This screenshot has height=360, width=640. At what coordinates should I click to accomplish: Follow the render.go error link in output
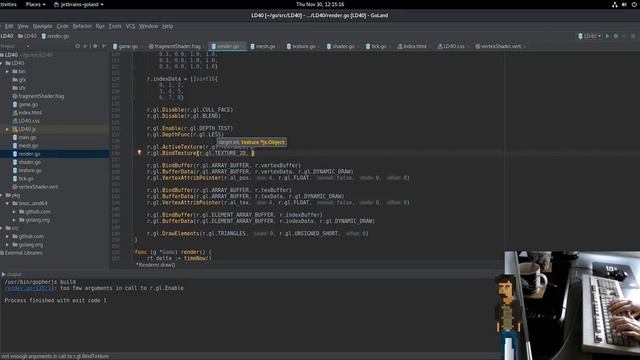point(30,288)
